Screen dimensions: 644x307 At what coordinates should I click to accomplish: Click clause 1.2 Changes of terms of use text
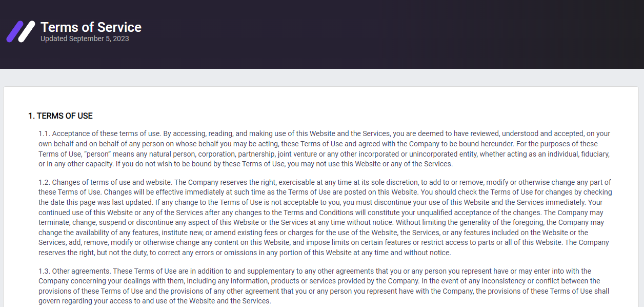[x=326, y=217]
